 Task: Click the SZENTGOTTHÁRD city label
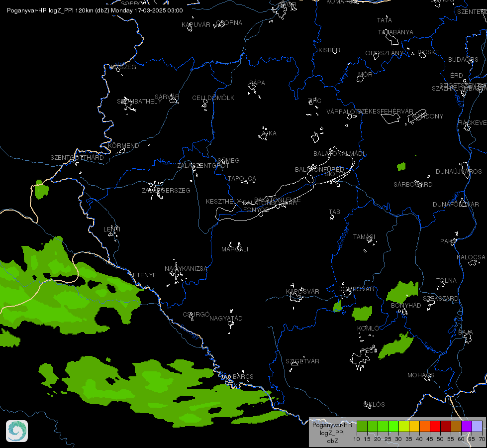(77, 158)
